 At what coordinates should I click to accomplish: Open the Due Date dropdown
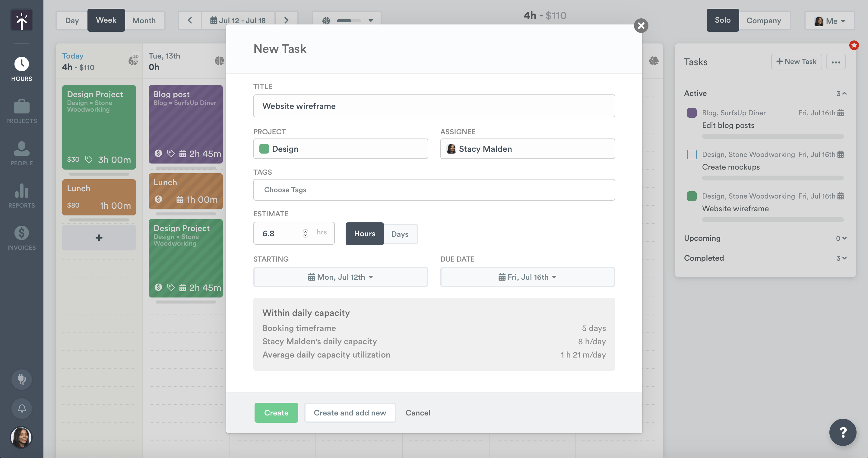(527, 277)
